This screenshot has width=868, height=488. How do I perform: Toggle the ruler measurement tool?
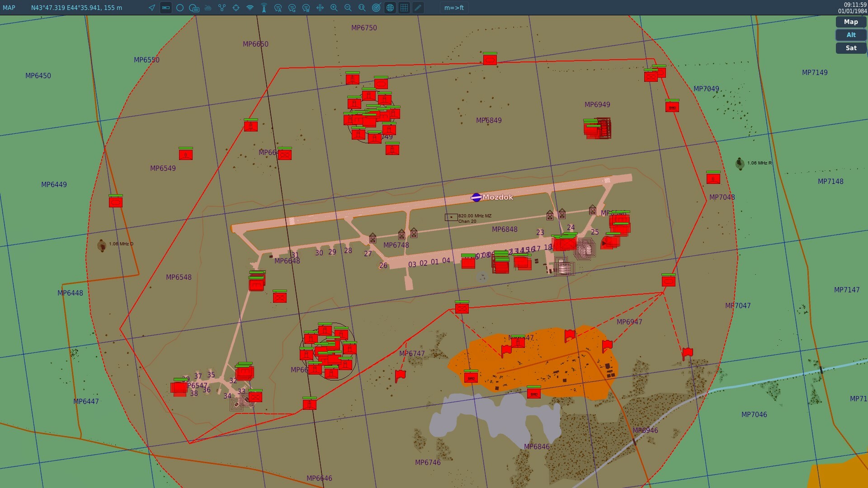(166, 8)
